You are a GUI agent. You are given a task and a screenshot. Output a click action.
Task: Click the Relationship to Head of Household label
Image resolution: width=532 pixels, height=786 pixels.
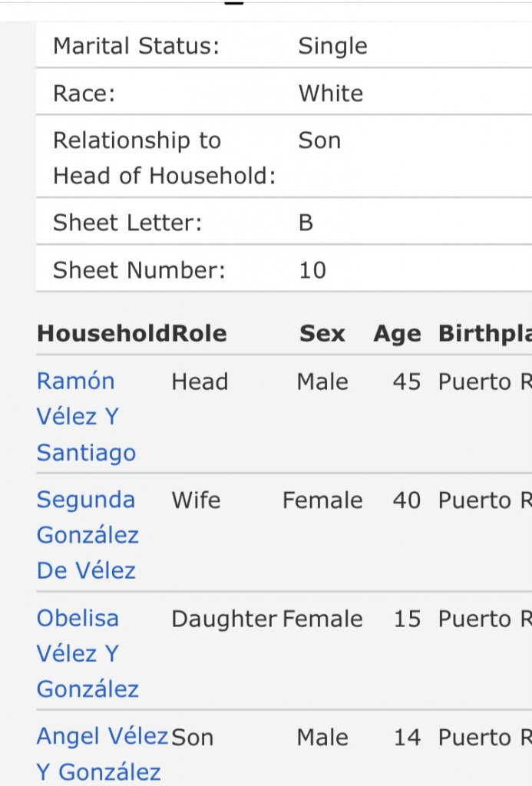(164, 158)
